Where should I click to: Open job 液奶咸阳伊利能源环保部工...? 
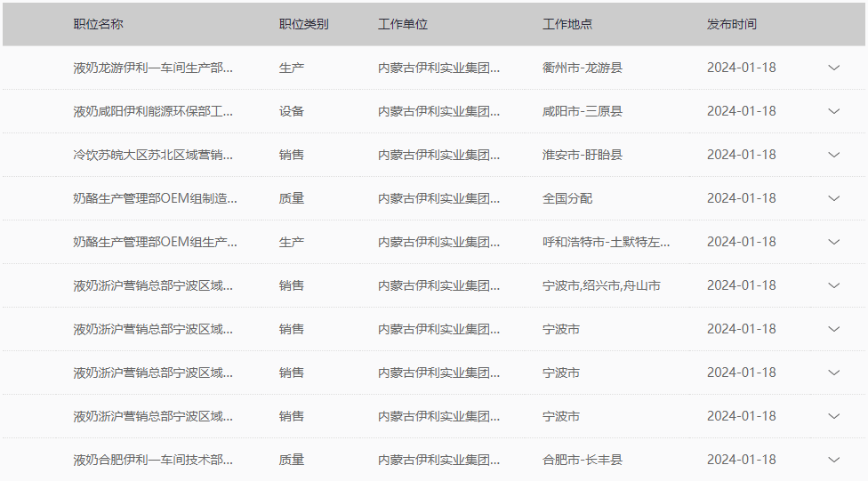coord(153,111)
